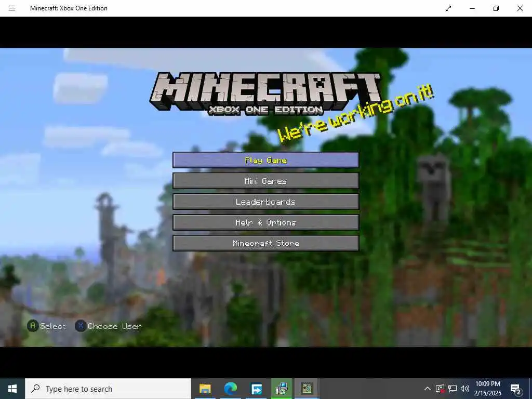Click the security alert tray icon
This screenshot has height=399, width=532.
tap(440, 389)
